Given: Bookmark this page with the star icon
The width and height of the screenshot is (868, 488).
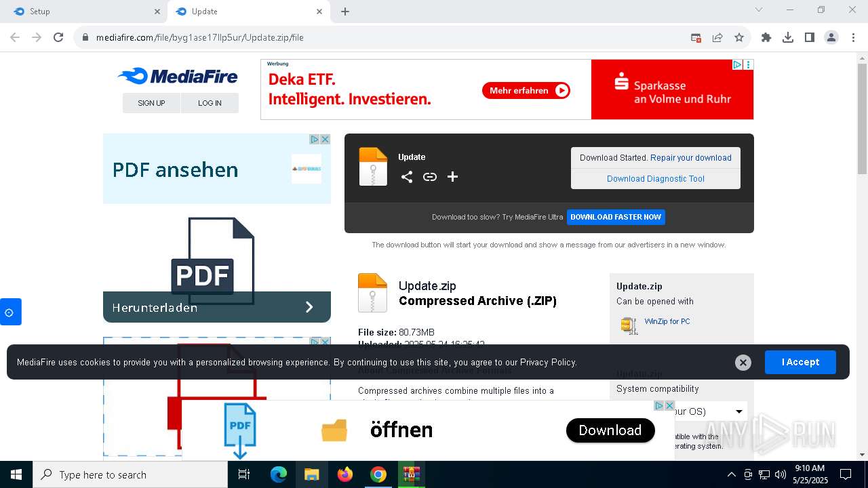Looking at the screenshot, I should [x=739, y=38].
